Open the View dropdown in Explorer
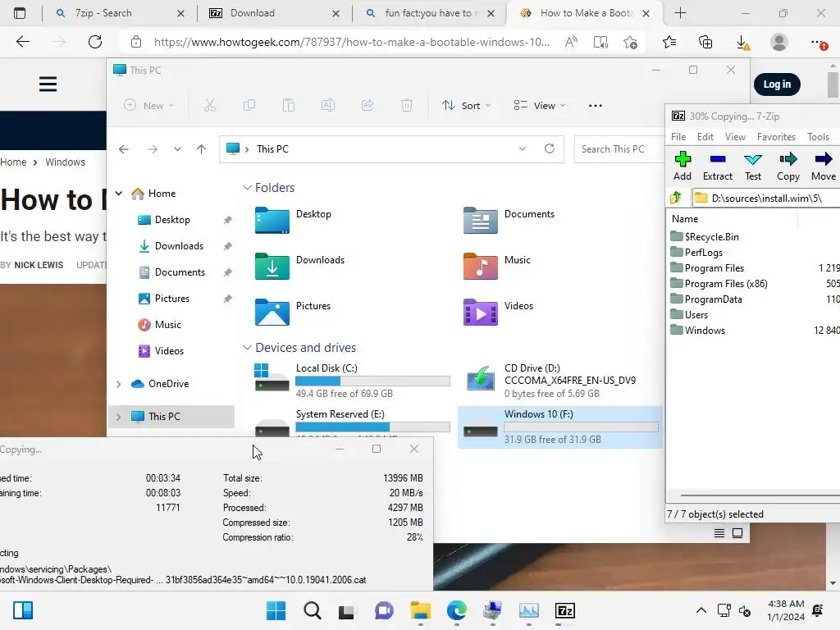This screenshot has height=630, width=840. click(540, 106)
